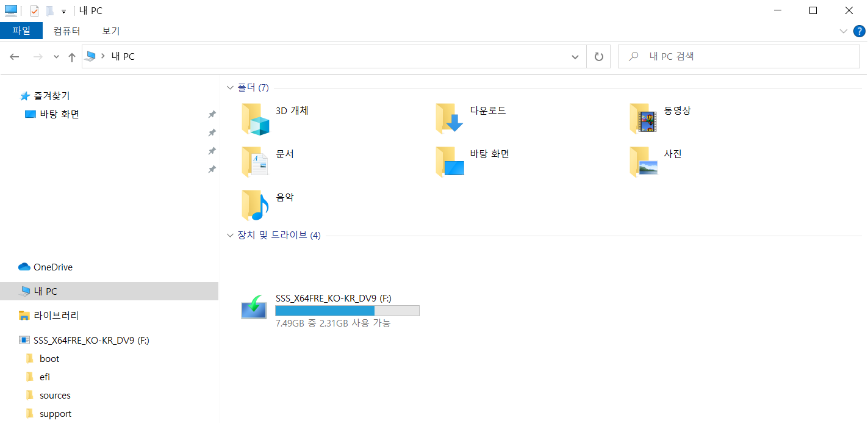This screenshot has width=868, height=423.
Task: Switch to the 컴퓨터 ribbon tab
Action: tap(66, 31)
